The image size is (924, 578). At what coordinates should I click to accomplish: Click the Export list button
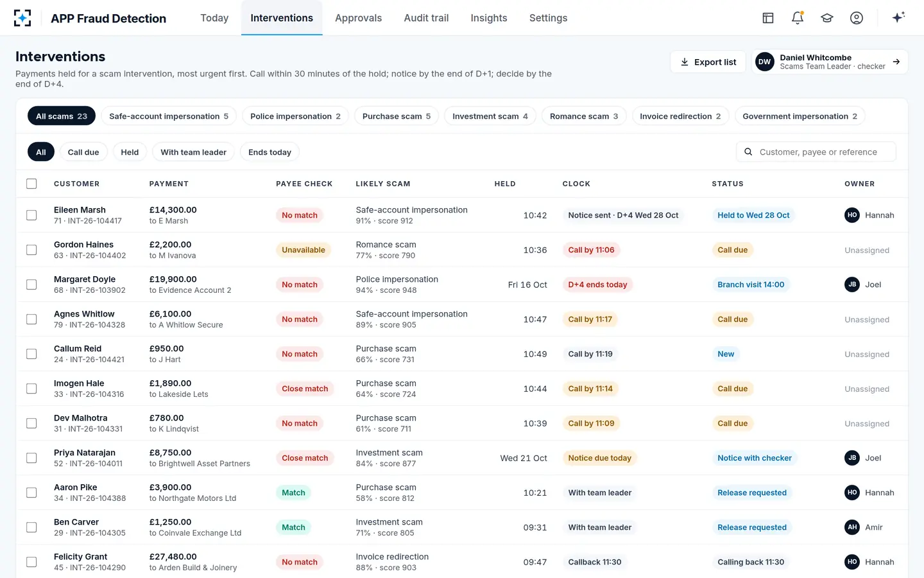[x=708, y=62]
